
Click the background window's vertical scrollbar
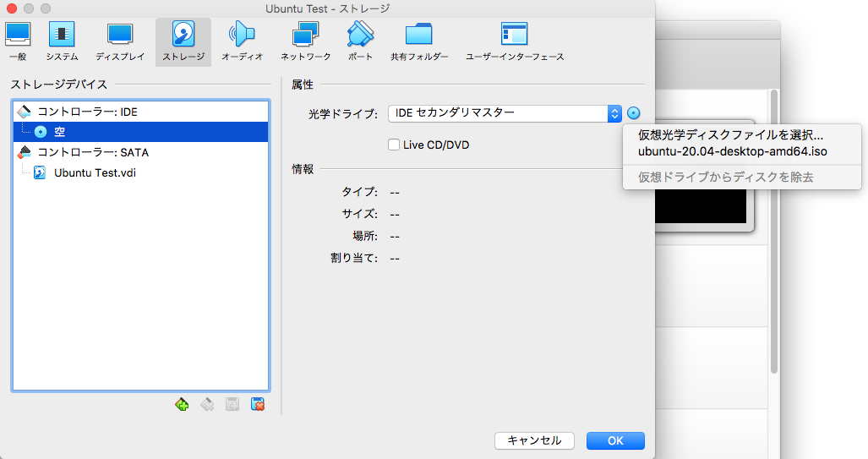774,232
